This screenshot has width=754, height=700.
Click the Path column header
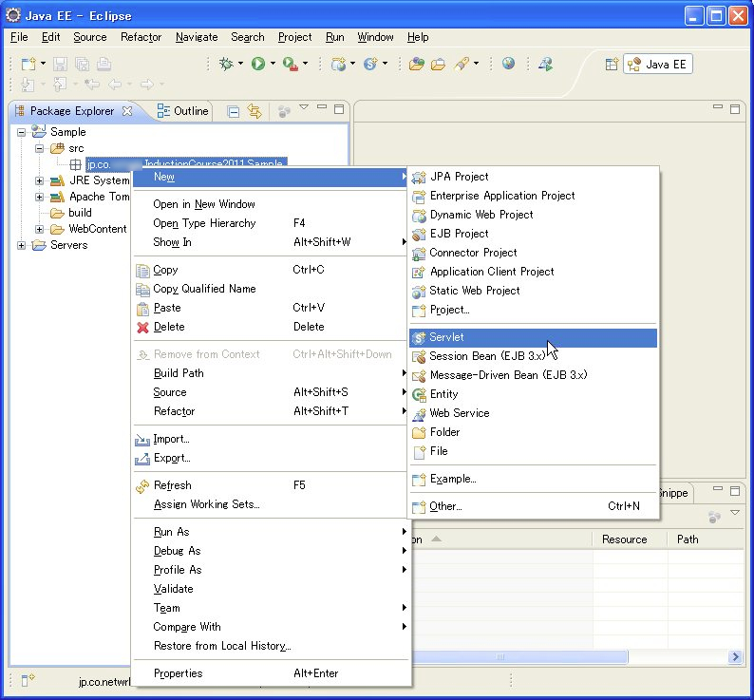706,539
